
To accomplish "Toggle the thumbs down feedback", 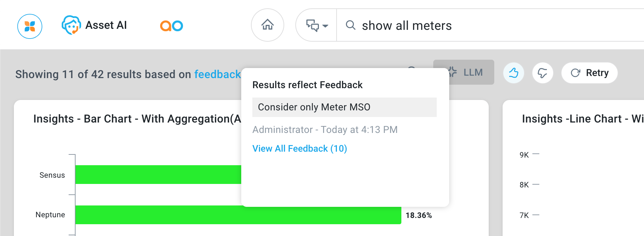I will [542, 73].
